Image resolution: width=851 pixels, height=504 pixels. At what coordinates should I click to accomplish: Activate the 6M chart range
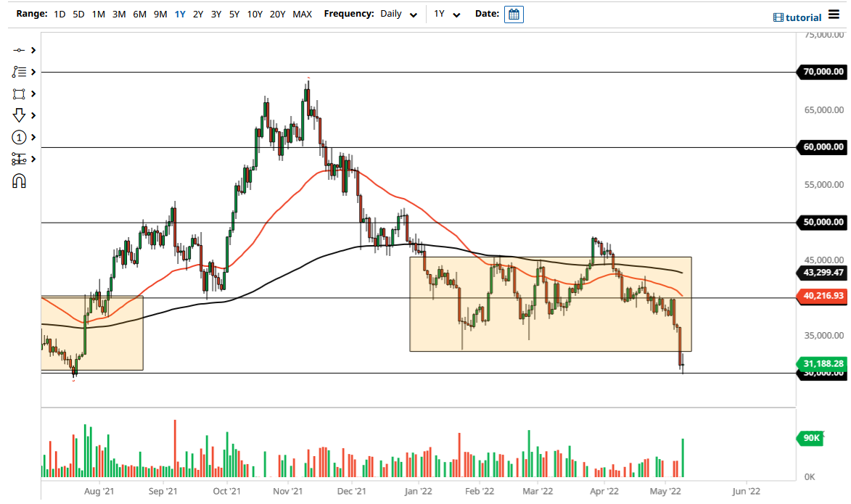coord(139,14)
